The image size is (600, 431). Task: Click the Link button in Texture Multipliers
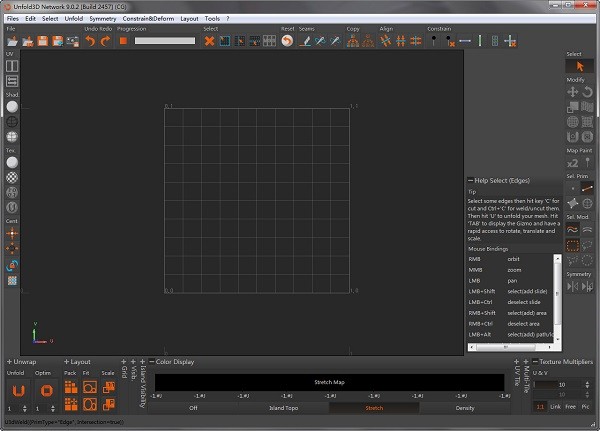(x=555, y=408)
